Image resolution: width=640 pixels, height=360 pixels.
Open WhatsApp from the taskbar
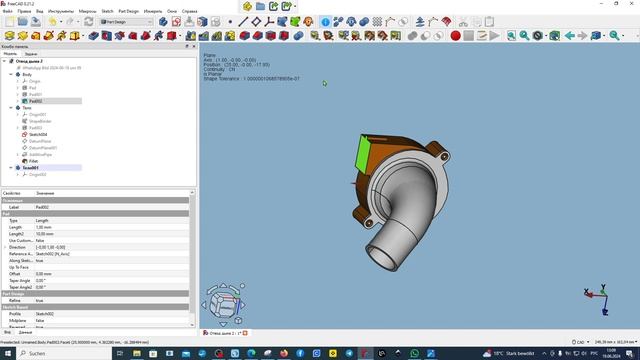click(414, 353)
